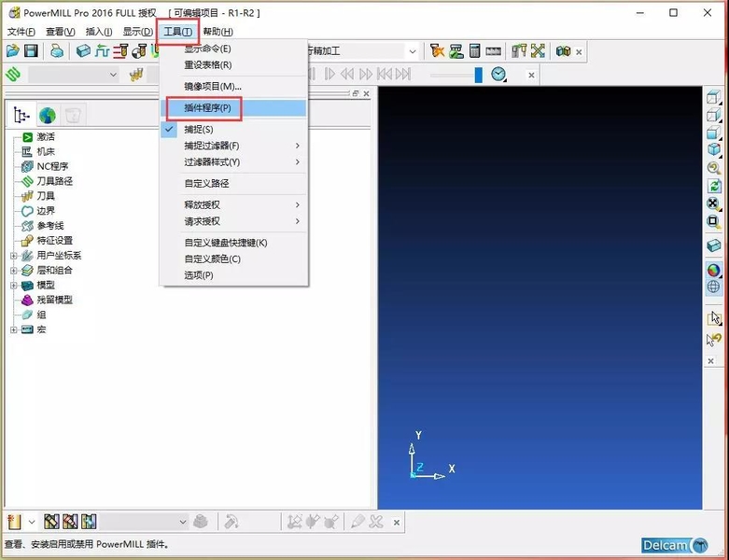This screenshot has height=560, width=729.
Task: Click the measure ruler icon
Action: pyautogui.click(x=493, y=51)
